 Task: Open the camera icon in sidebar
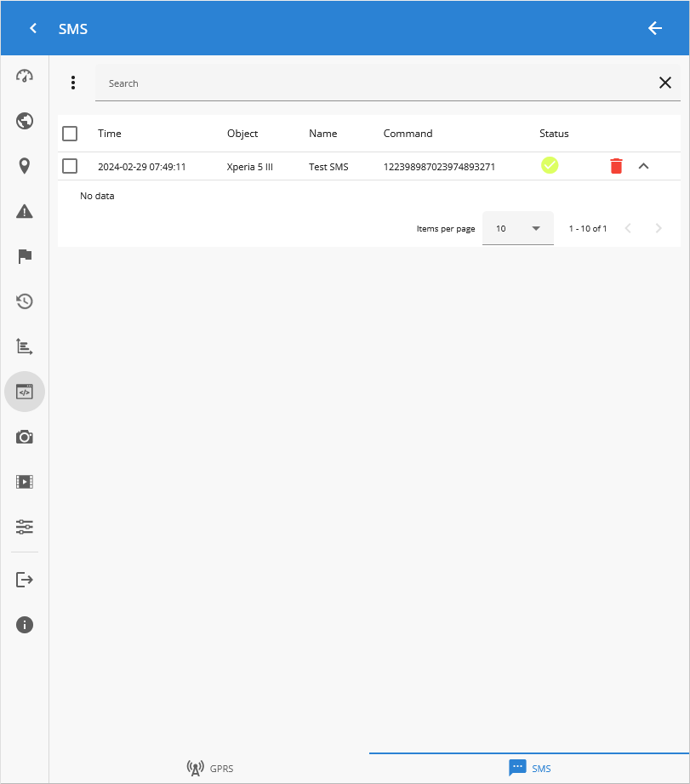pyautogui.click(x=25, y=437)
